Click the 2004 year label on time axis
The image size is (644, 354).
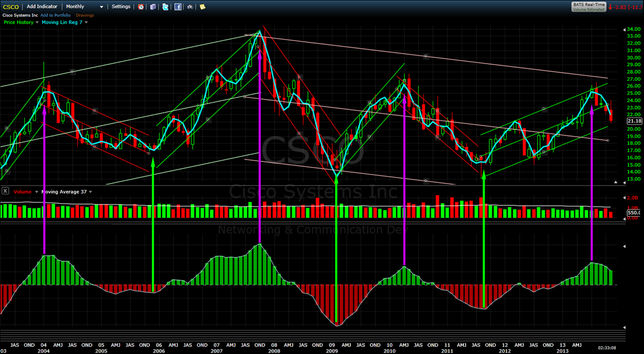pos(43,351)
